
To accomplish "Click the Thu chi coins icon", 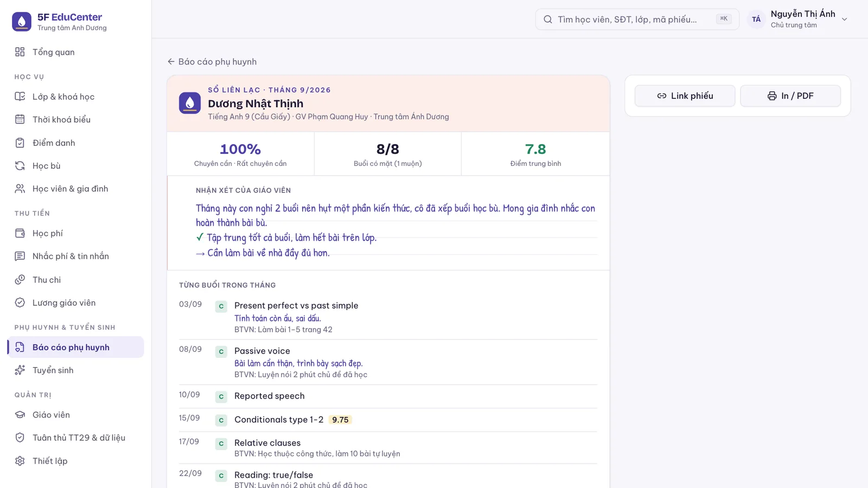I will point(20,280).
